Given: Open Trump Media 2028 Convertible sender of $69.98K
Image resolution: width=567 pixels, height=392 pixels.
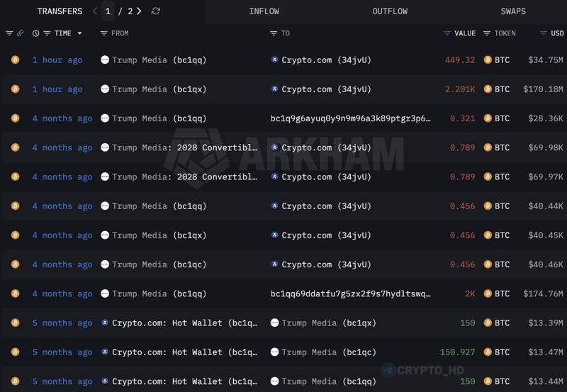Looking at the screenshot, I should (x=185, y=148).
